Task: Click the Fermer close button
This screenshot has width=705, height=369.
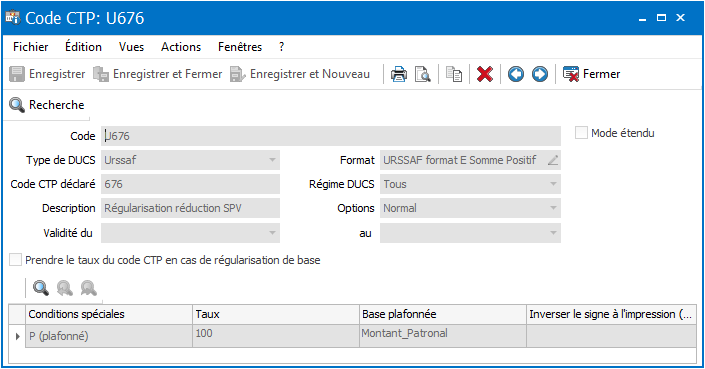Action: tap(592, 74)
